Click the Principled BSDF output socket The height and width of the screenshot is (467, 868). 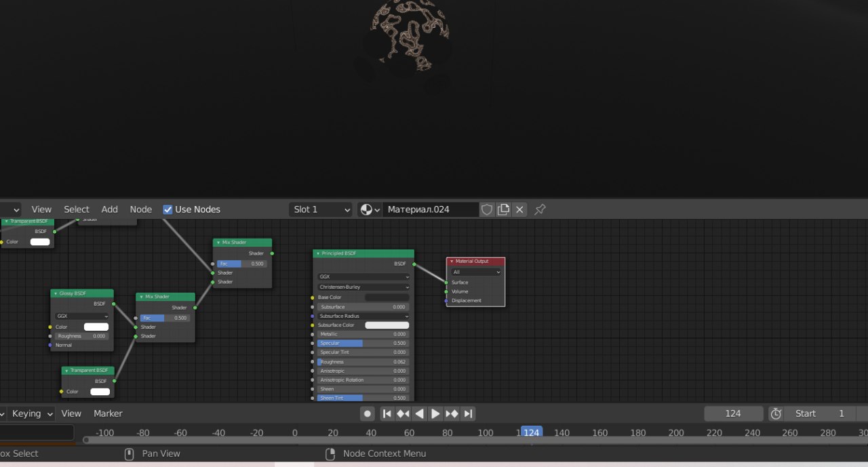point(414,264)
